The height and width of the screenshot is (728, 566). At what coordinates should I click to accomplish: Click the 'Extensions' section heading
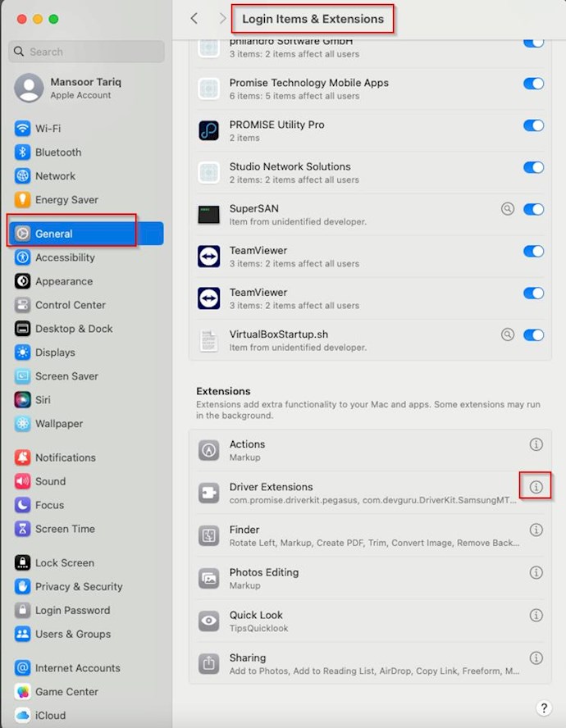(223, 391)
